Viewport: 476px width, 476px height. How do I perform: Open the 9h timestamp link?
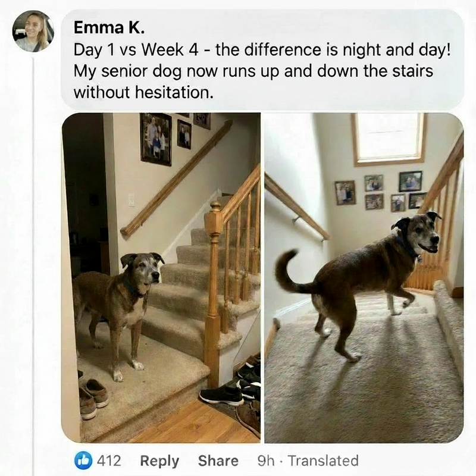coord(265,461)
